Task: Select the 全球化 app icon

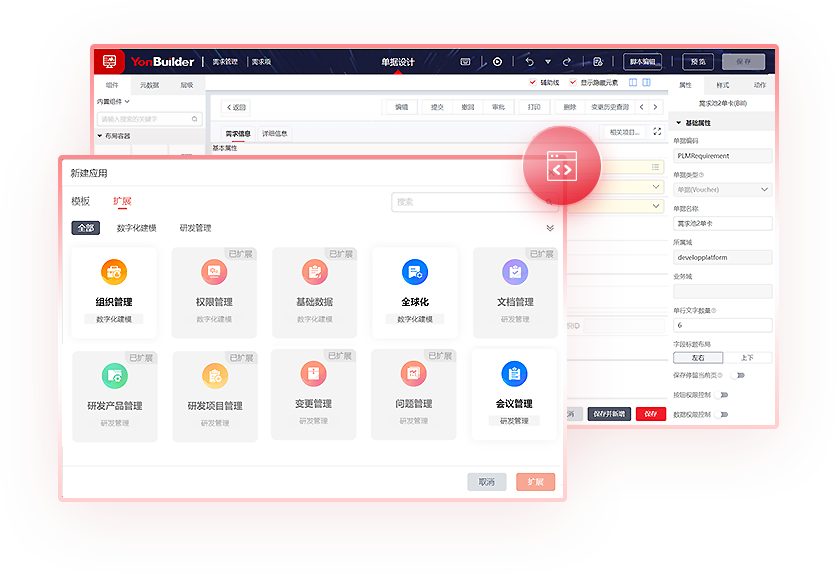Action: (415, 272)
